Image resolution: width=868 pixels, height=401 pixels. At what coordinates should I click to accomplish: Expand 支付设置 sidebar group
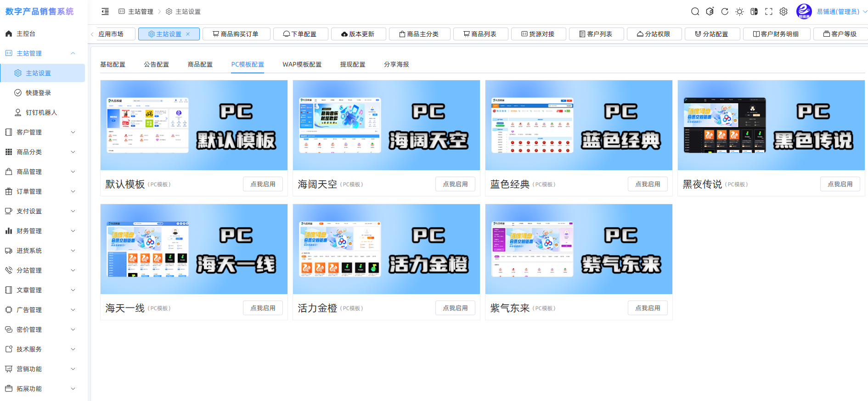coord(42,211)
